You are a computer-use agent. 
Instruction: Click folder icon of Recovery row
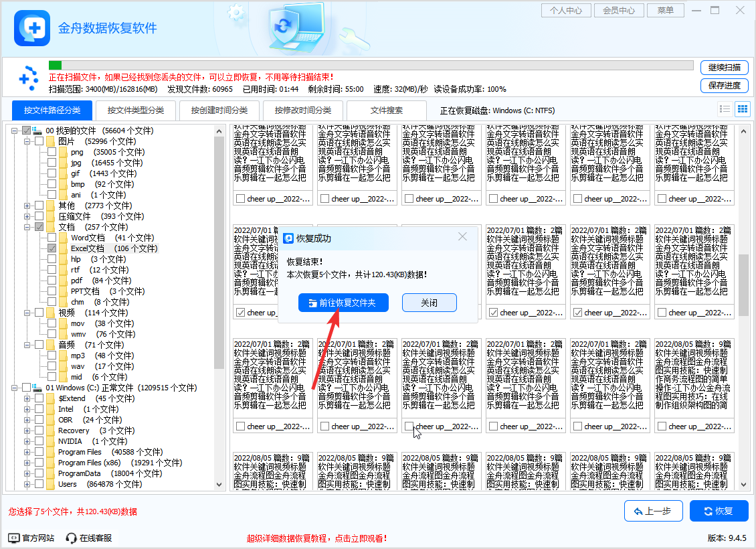(x=51, y=430)
